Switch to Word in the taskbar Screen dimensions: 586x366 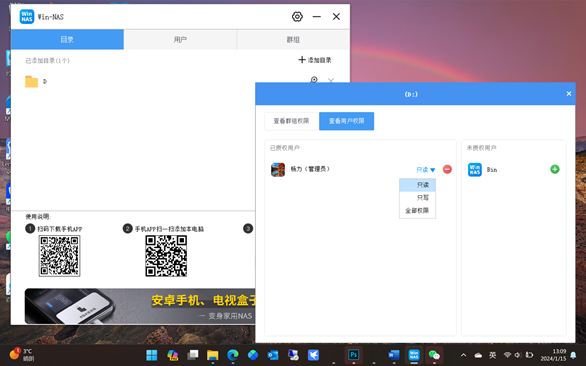394,355
